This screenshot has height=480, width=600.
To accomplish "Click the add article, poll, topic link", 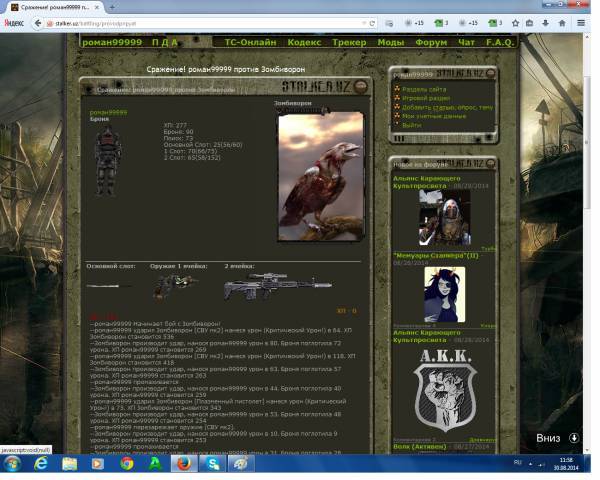I will 448,108.
